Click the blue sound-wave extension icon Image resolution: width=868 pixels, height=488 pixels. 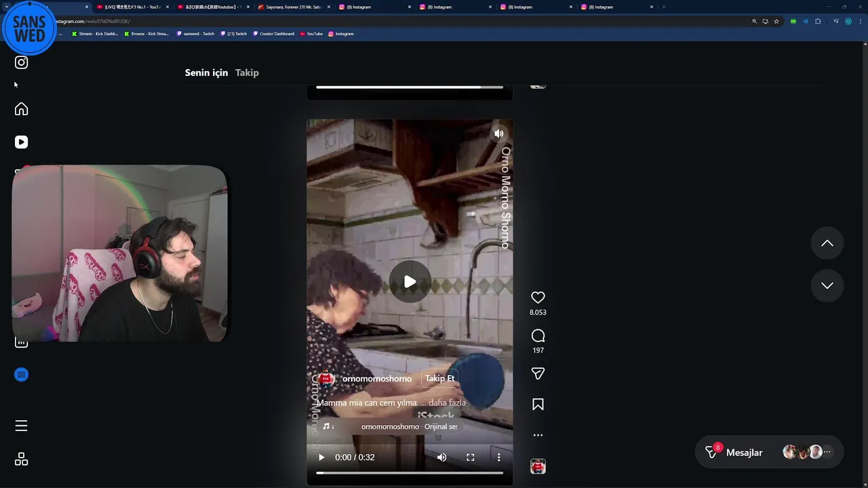(x=806, y=21)
